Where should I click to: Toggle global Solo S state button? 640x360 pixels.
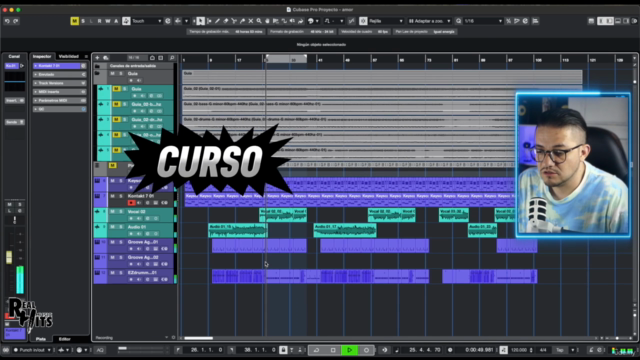tap(83, 21)
